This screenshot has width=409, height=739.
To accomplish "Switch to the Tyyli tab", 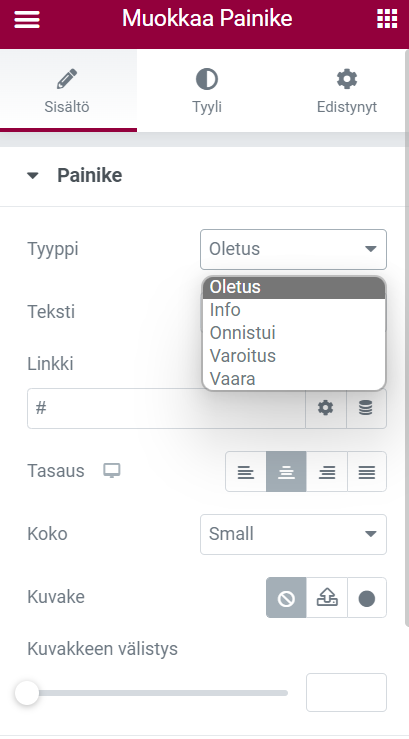I will coord(207,91).
